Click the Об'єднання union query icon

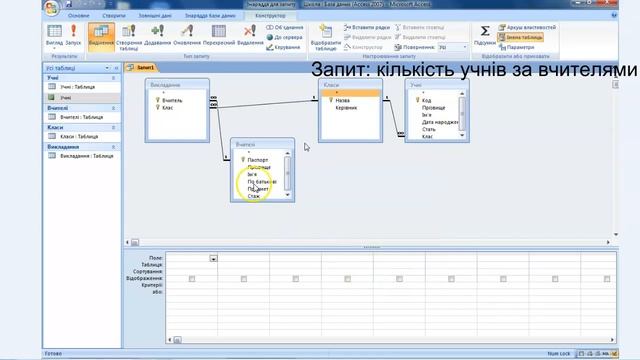point(284,27)
